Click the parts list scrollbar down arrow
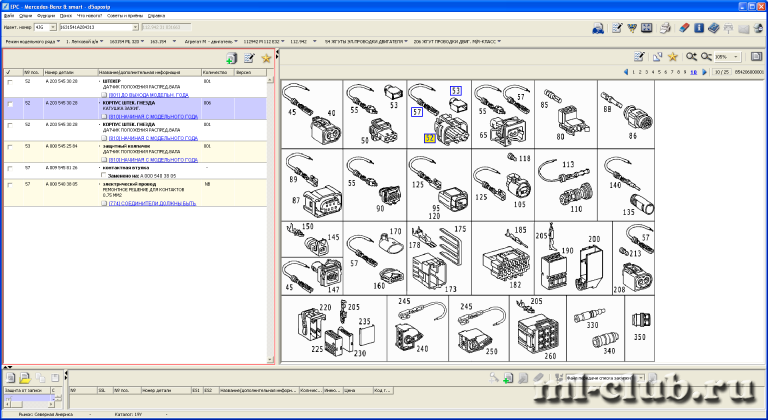The width and height of the screenshot is (768, 420). point(270,360)
